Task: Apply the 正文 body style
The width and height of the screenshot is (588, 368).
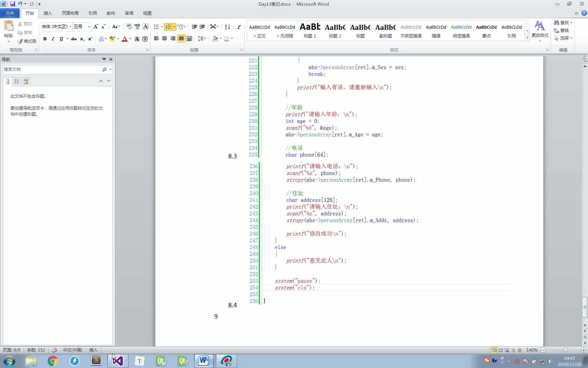Action: point(259,30)
